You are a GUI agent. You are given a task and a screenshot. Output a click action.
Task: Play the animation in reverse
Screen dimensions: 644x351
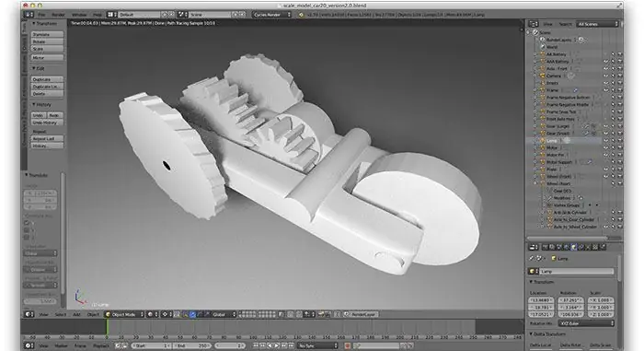tap(270, 345)
